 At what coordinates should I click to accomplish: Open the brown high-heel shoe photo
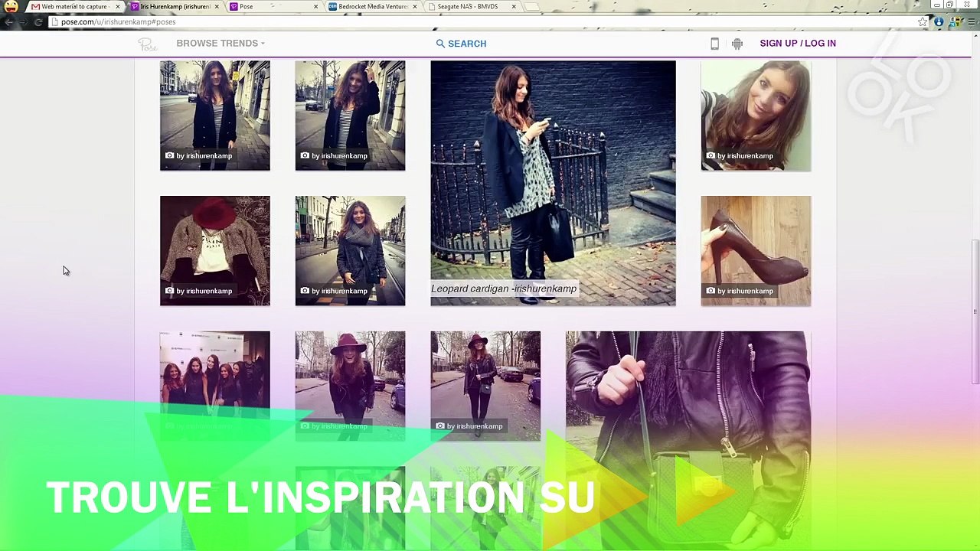(x=756, y=251)
